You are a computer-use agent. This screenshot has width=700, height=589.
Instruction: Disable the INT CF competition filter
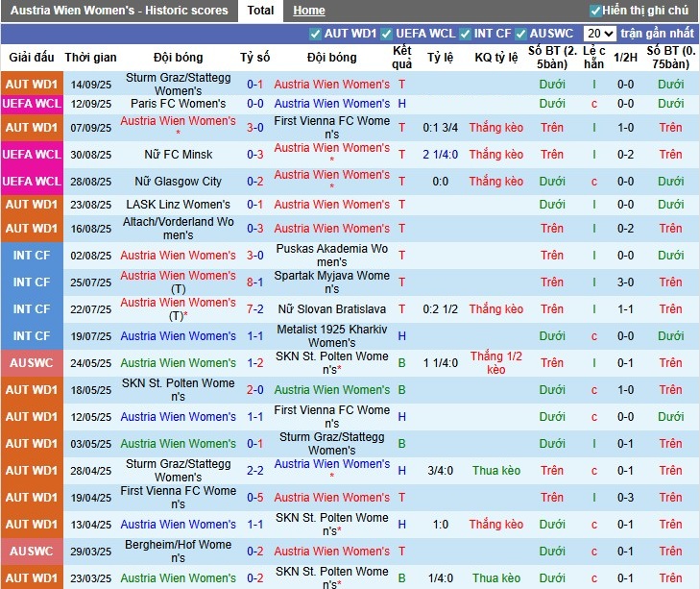pyautogui.click(x=466, y=34)
